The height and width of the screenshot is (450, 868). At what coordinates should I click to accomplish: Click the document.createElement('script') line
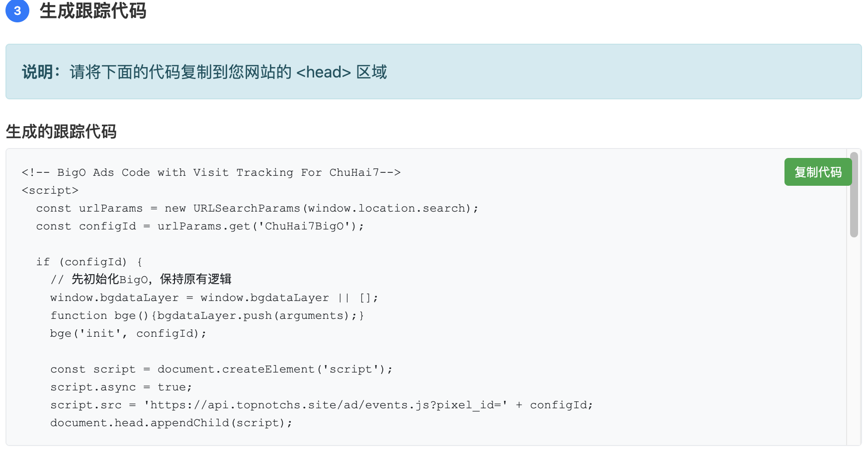coord(221,369)
